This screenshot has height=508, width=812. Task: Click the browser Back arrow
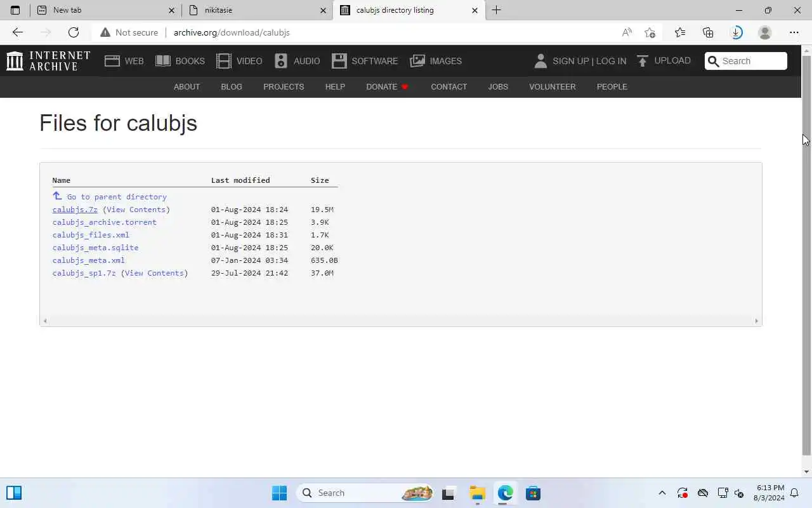point(17,32)
